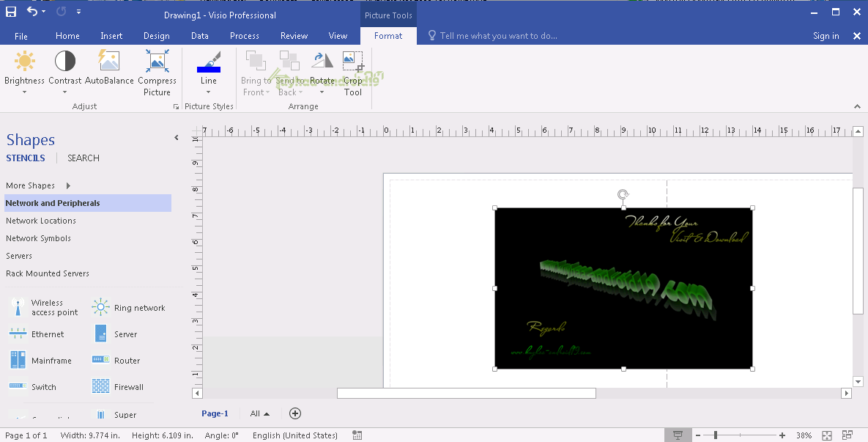Open the Servers stencil

[x=19, y=256]
